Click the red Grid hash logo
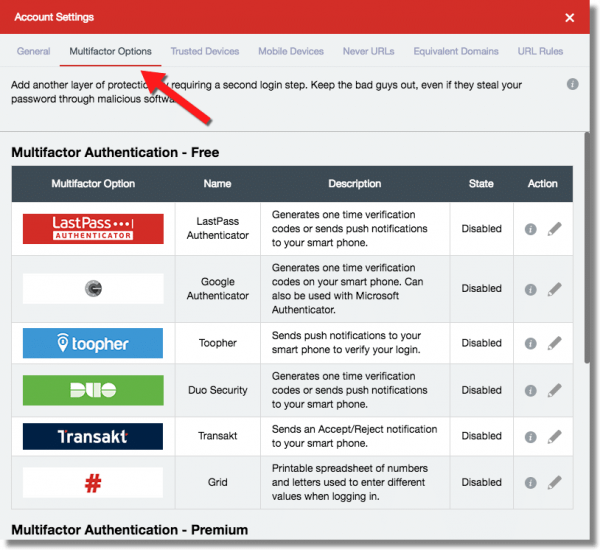This screenshot has width=600, height=550. click(93, 483)
